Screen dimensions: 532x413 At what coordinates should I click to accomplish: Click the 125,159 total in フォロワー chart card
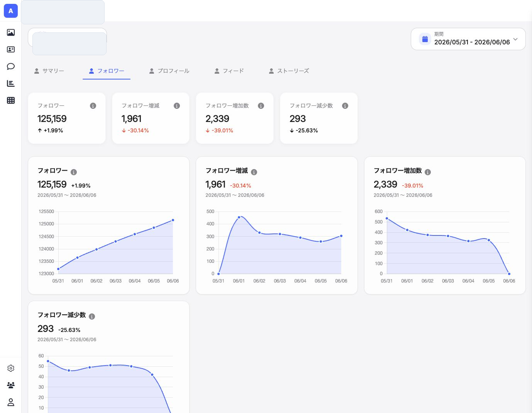coord(52,184)
